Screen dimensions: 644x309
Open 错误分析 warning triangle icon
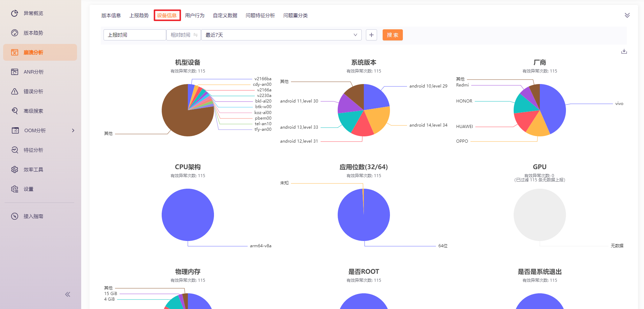point(15,91)
